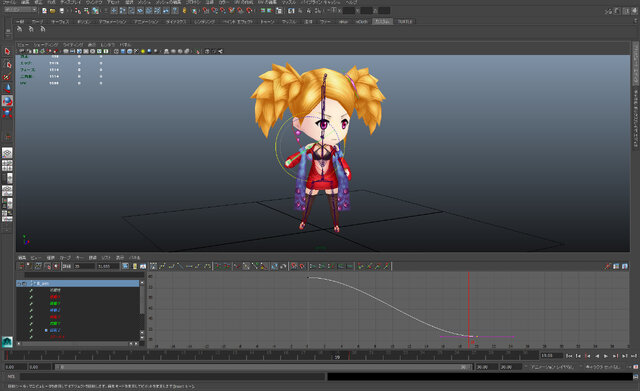The height and width of the screenshot is (391, 640).
Task: Switch to single perspective view layout
Action: (x=7, y=153)
